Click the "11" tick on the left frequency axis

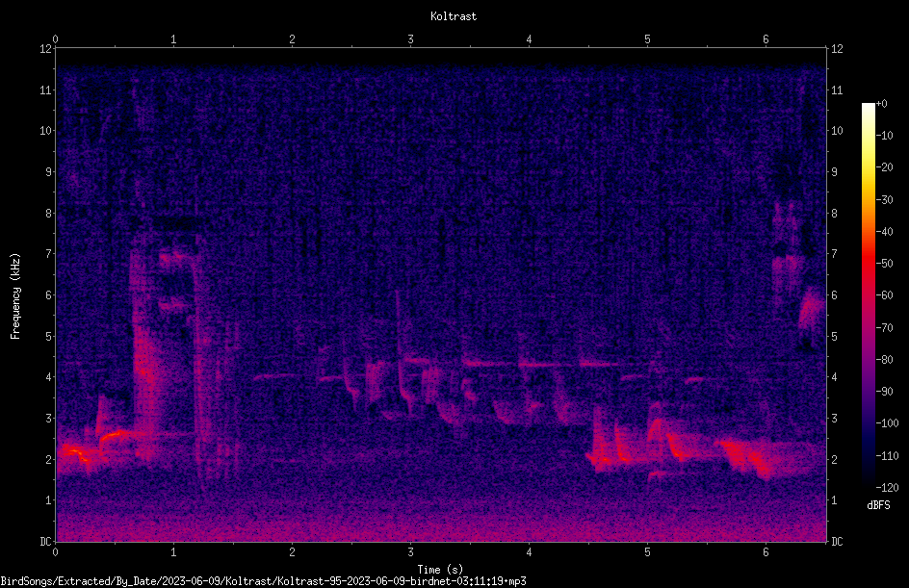45,89
